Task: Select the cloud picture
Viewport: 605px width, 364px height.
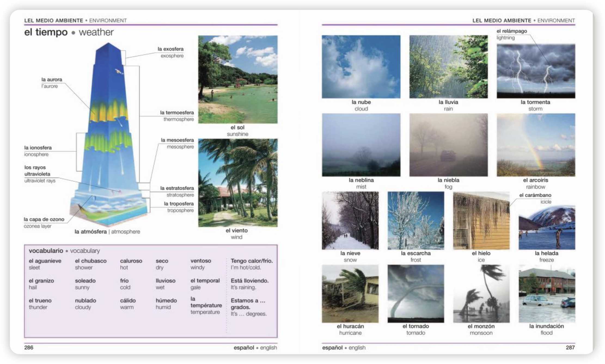Action: 361,67
